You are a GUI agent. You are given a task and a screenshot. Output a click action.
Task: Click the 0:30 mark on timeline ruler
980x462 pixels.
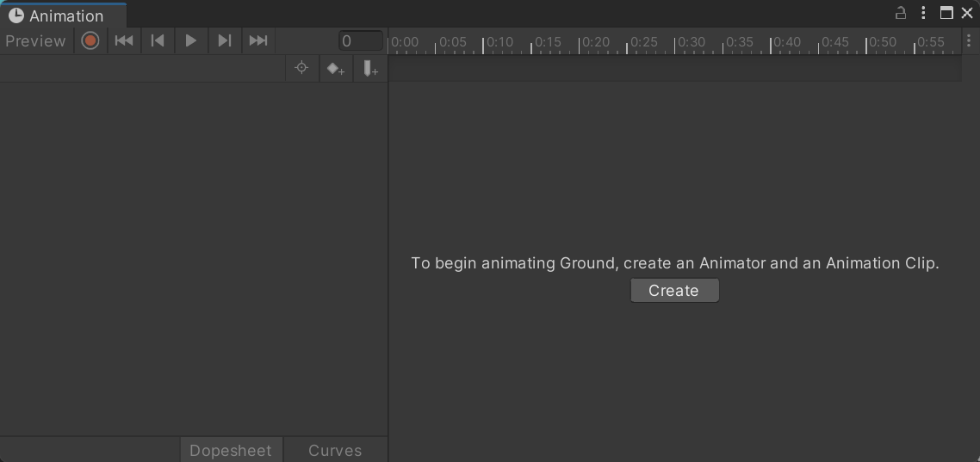(x=676, y=43)
